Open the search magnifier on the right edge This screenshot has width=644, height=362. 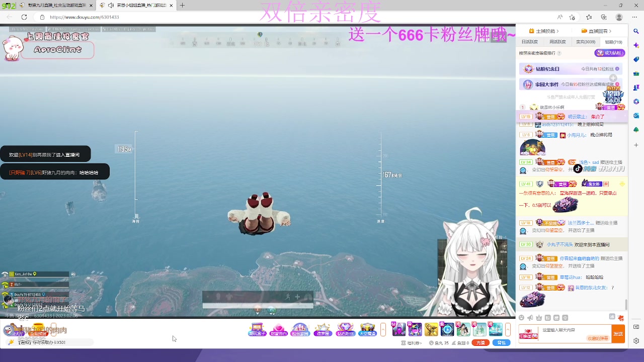636,31
